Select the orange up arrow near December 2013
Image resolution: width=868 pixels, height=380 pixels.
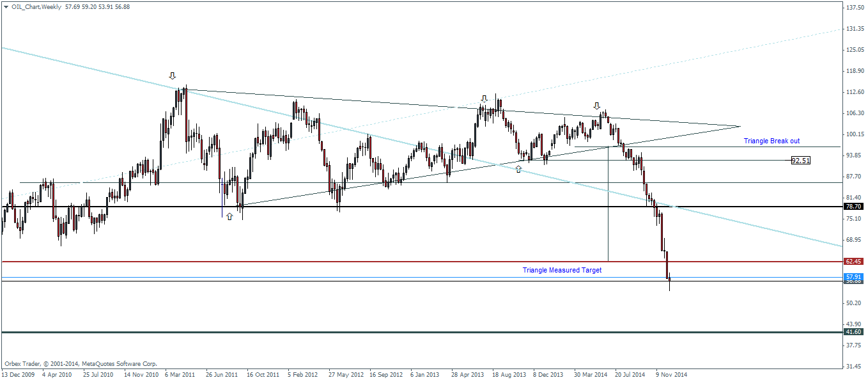coord(519,170)
